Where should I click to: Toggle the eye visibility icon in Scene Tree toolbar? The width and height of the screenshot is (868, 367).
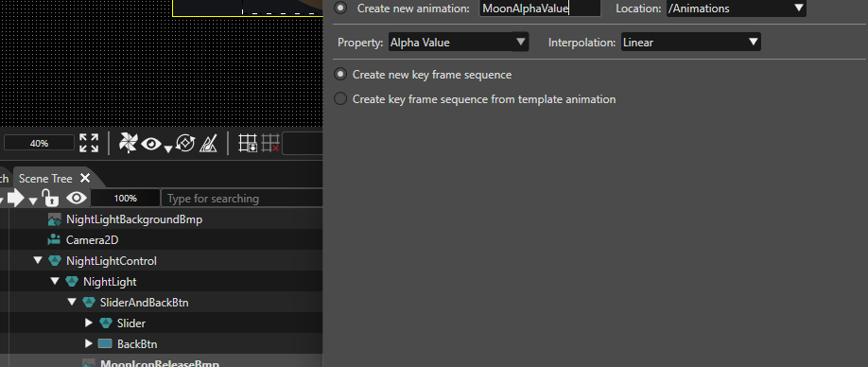click(x=77, y=199)
